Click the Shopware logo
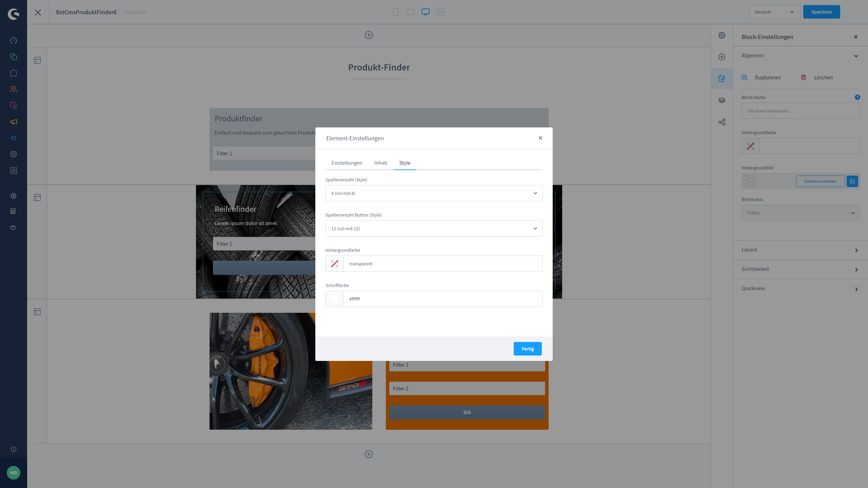 (14, 14)
